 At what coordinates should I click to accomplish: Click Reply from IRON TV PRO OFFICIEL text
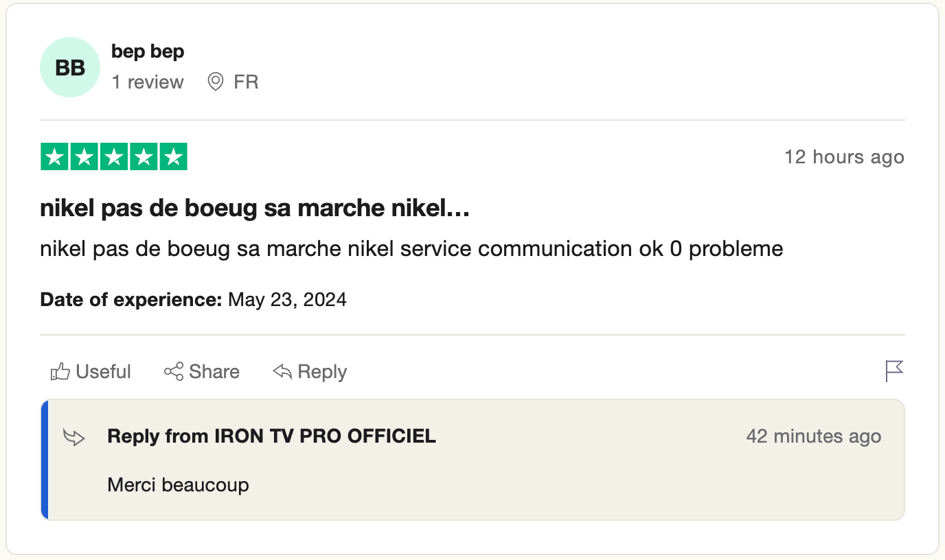[x=271, y=436]
